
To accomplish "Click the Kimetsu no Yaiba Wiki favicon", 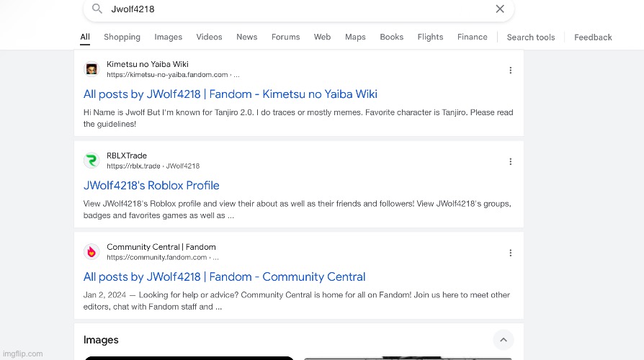I will coord(91,69).
